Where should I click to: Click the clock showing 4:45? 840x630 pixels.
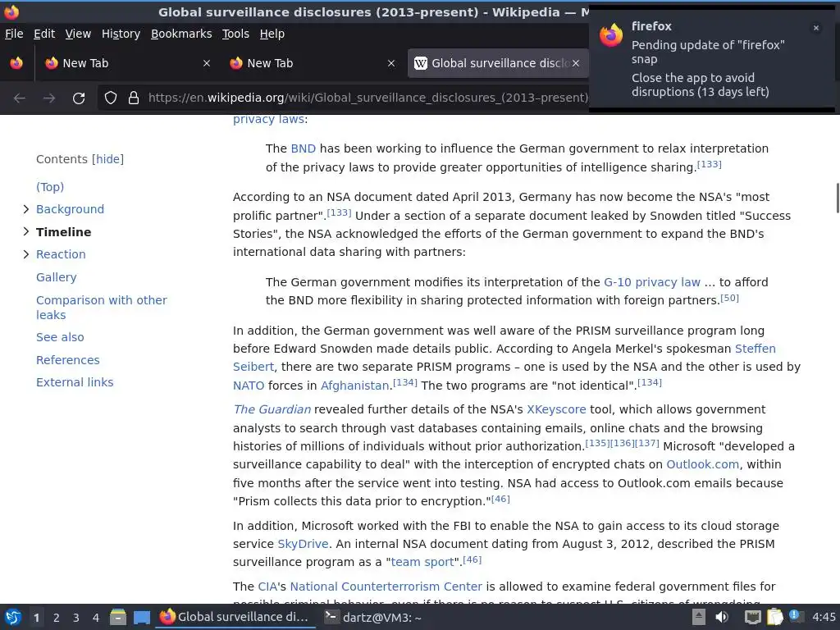point(824,617)
